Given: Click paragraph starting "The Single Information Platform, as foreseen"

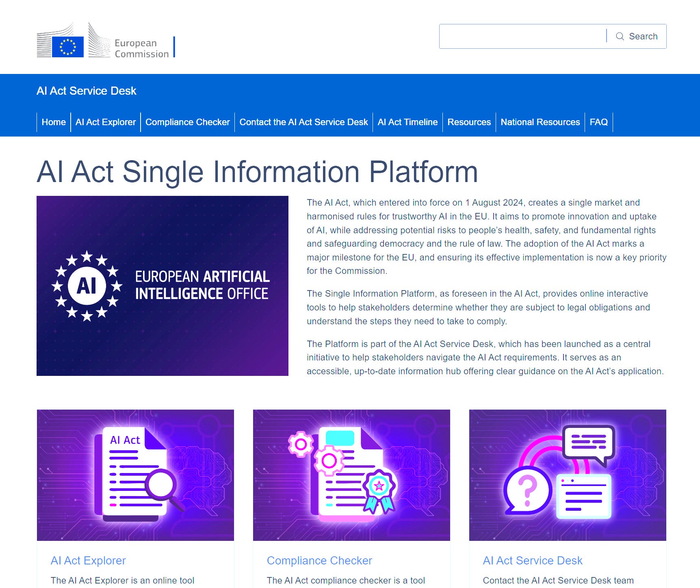Looking at the screenshot, I should [478, 308].
